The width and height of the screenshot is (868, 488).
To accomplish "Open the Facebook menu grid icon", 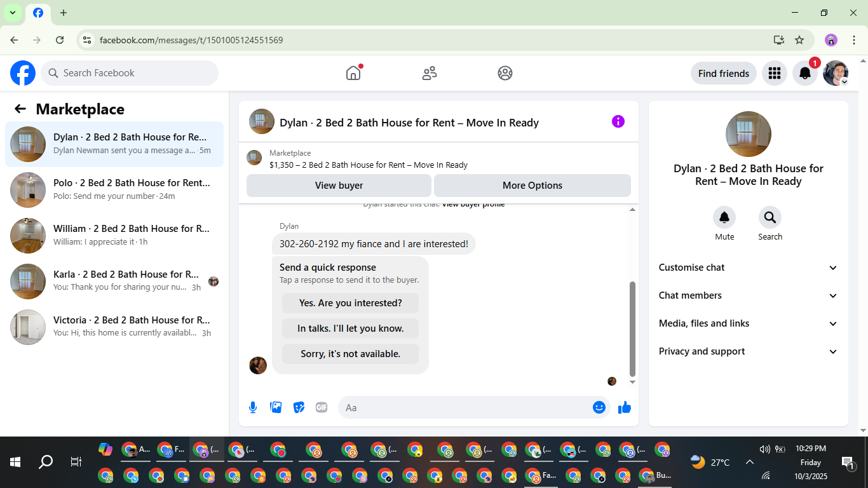I will point(774,73).
